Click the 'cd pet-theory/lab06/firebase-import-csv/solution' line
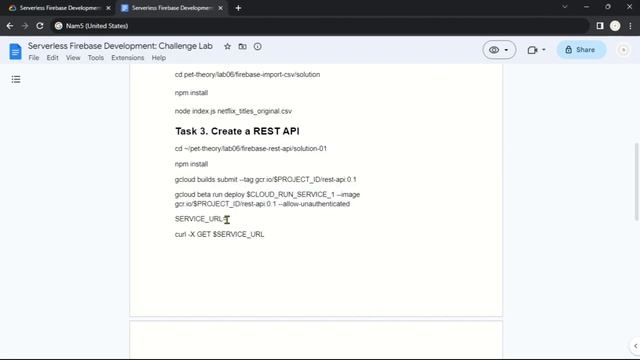 click(247, 75)
